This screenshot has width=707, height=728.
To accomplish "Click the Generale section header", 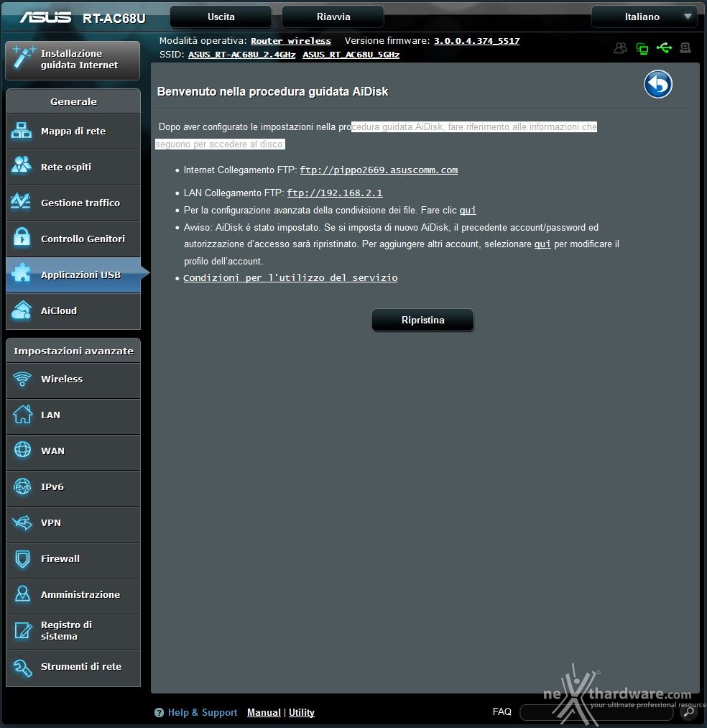I will pyautogui.click(x=73, y=101).
